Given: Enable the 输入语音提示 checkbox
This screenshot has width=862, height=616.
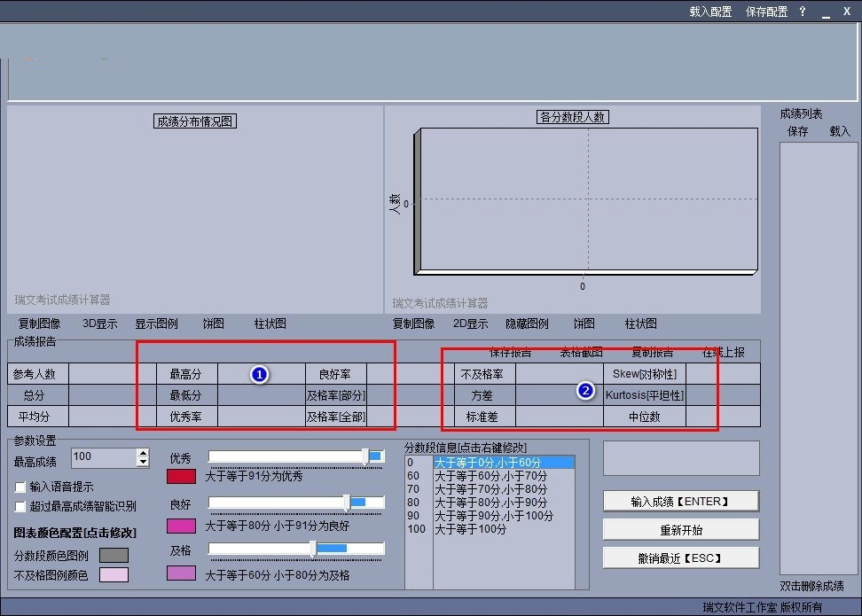Looking at the screenshot, I should pyautogui.click(x=20, y=487).
